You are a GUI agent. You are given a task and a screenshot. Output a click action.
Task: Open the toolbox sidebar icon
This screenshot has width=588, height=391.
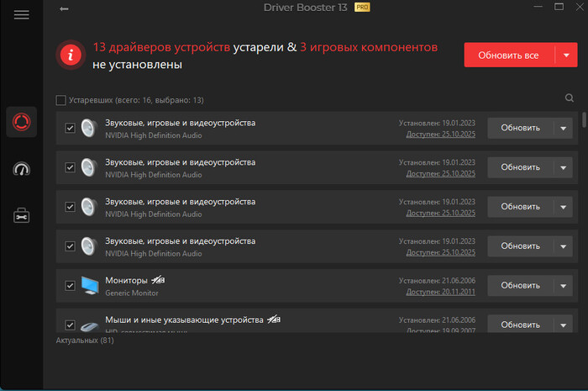21,215
